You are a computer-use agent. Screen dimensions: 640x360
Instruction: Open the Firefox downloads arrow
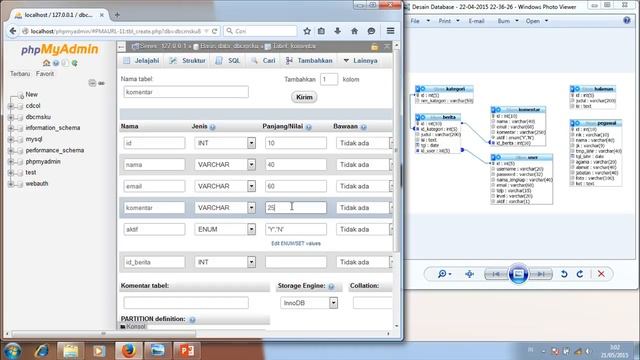[338, 31]
